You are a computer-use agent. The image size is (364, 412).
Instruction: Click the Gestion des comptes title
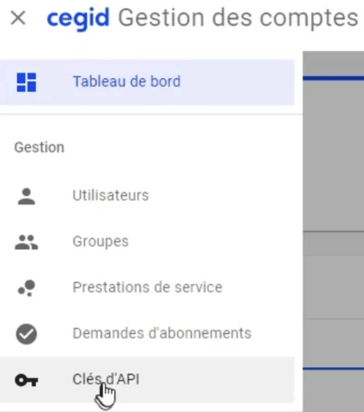coord(238,18)
